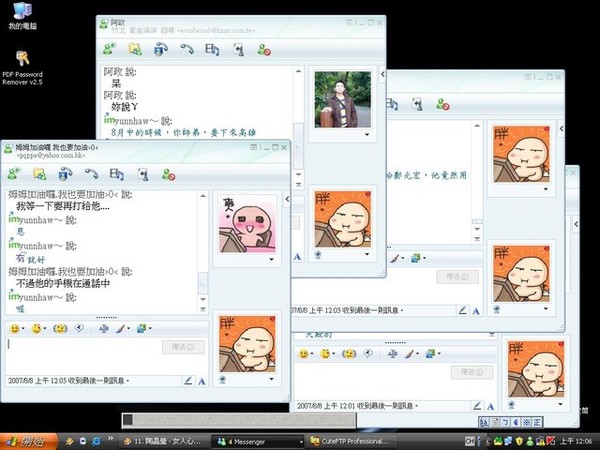Open games icon in 阿欽 chat window
Screen dimensions: 600x450
pos(238,50)
